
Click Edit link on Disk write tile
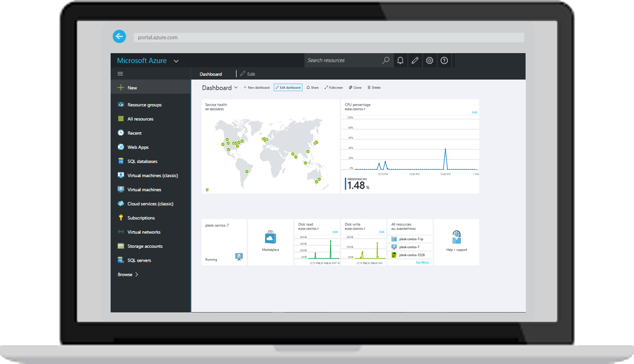(382, 232)
